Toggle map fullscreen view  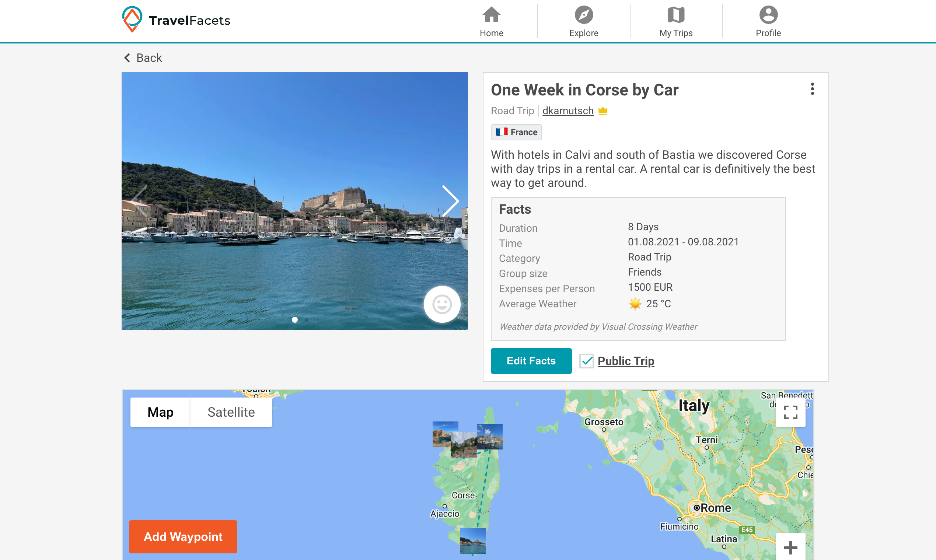coord(790,412)
